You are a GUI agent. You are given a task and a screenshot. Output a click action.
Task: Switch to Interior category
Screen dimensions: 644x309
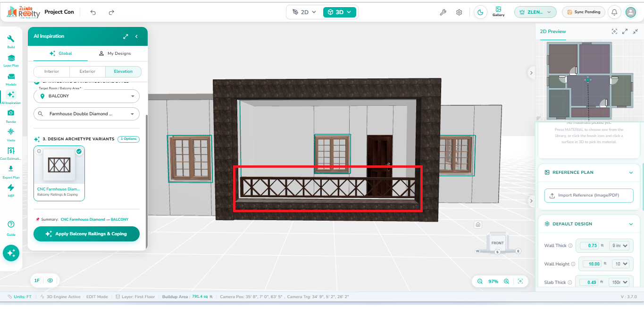(x=51, y=71)
